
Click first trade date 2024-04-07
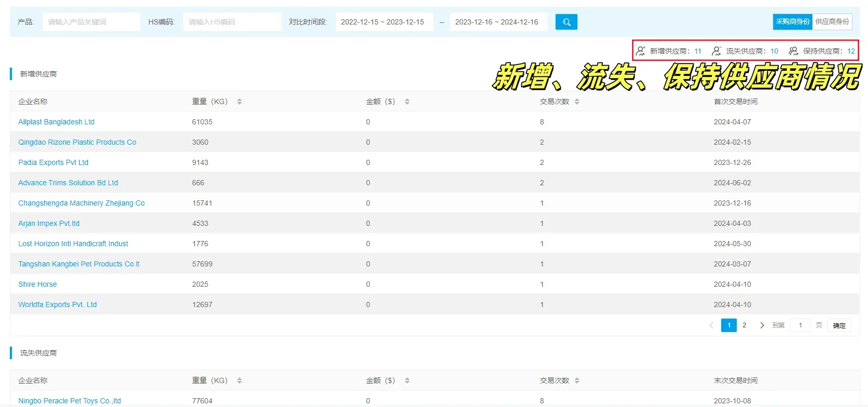point(732,122)
